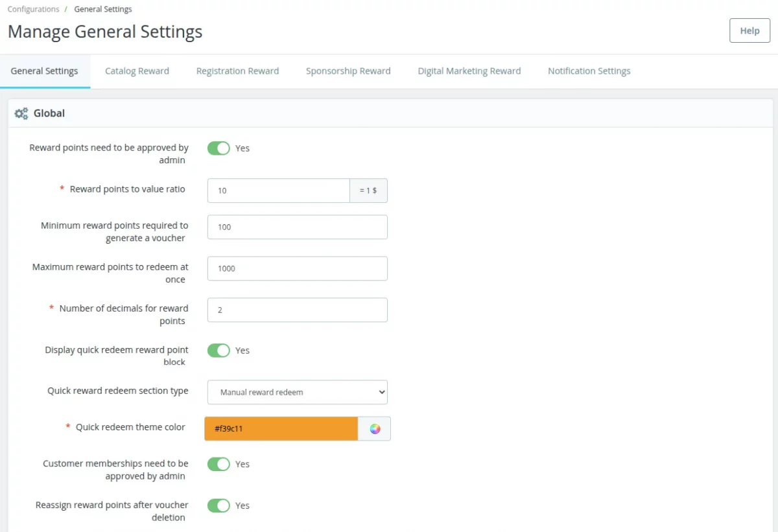Image resolution: width=778 pixels, height=532 pixels.
Task: Click the number of decimals input field
Action: [296, 310]
